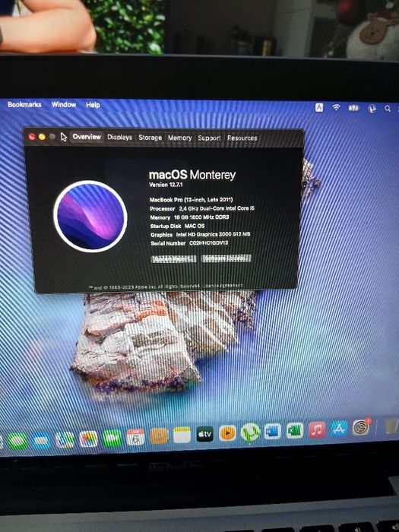Click the Software Update button
Viewport: 399px width, 532px height.
(226, 258)
